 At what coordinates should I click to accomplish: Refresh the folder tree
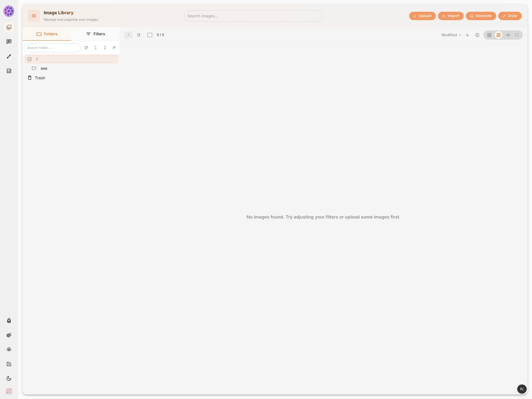pyautogui.click(x=86, y=48)
